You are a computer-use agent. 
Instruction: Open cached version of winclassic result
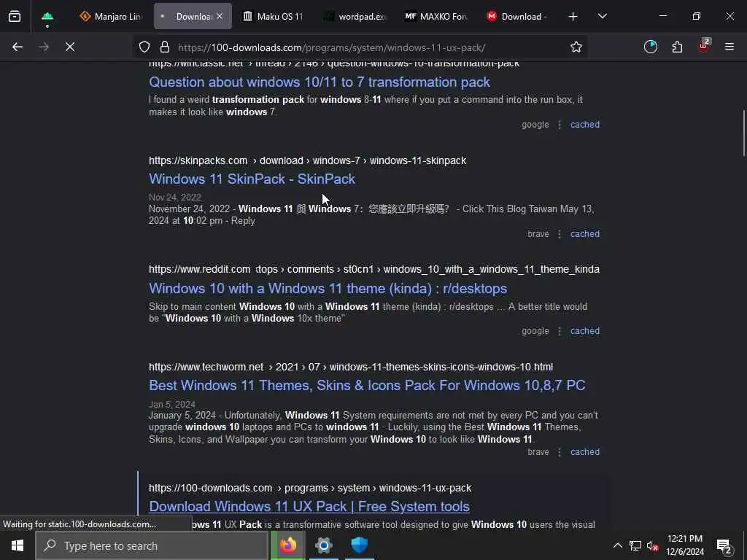[584, 125]
